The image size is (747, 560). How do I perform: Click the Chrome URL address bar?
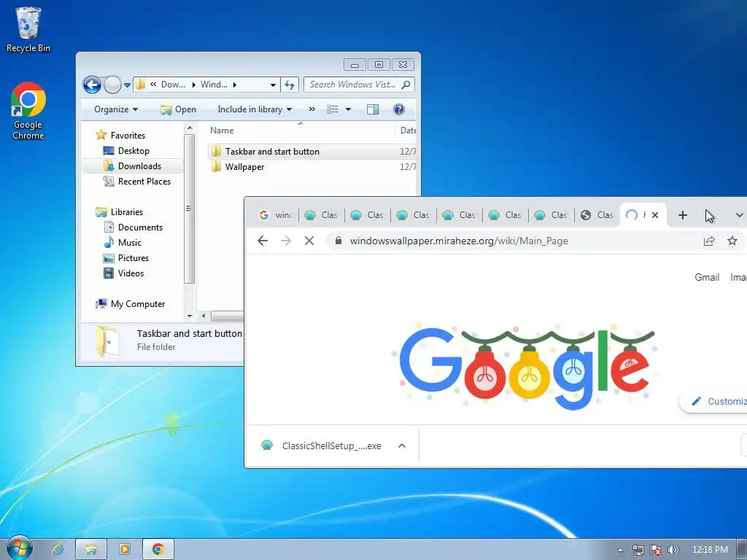[x=519, y=241]
